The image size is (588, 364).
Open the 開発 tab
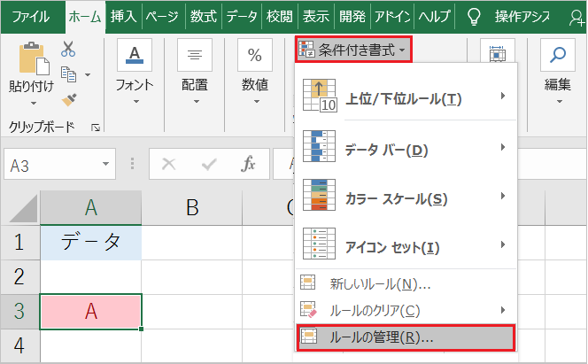coord(352,17)
